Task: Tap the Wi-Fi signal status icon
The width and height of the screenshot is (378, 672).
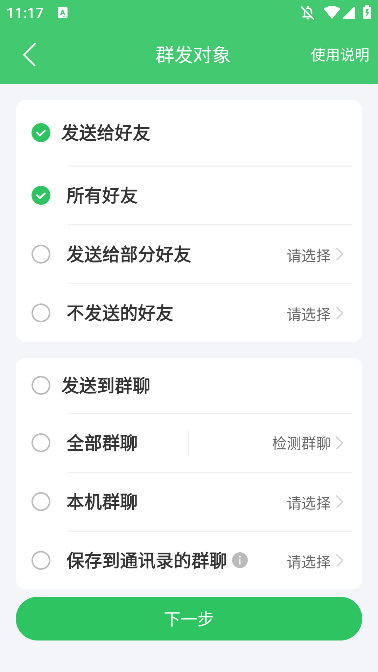Action: click(x=331, y=13)
